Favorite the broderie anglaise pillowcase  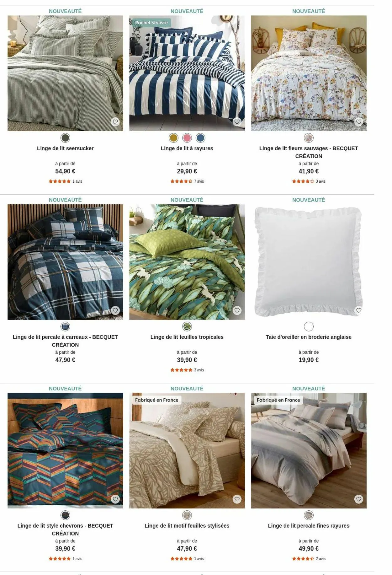click(x=359, y=310)
